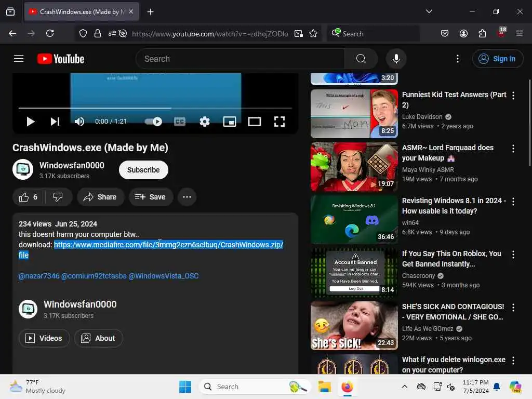Click the Sign in button
Viewport: 532px width, 399px height.
coord(497,59)
